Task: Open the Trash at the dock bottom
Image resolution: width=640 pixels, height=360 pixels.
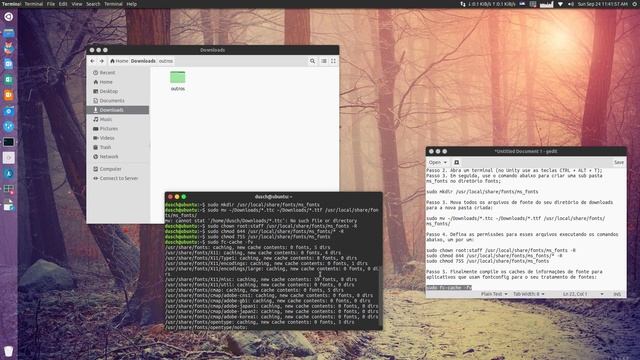Action: point(8,351)
